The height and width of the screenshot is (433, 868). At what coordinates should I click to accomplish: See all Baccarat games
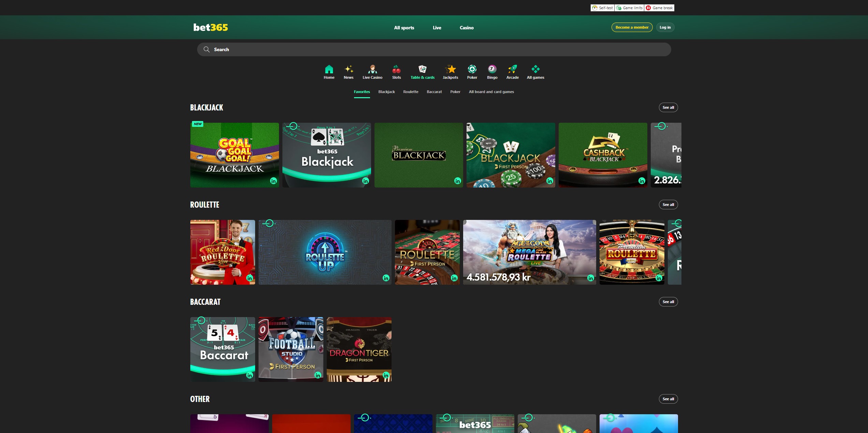668,302
